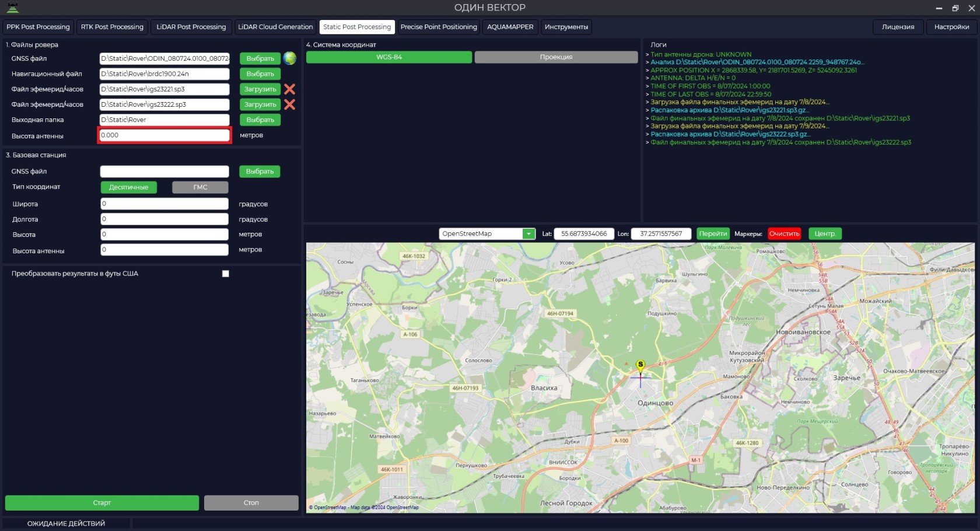Click the globe icon beside GNSS file

click(289, 58)
